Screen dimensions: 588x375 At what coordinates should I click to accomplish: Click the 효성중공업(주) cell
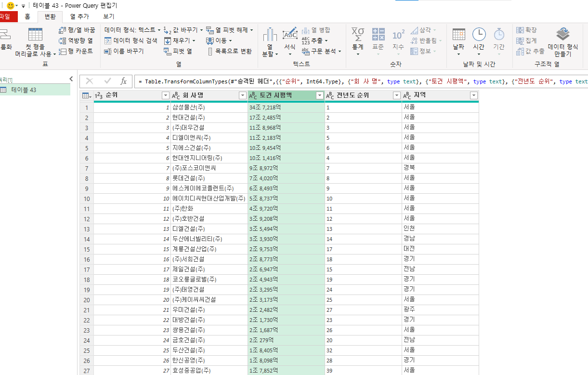[x=209, y=370]
